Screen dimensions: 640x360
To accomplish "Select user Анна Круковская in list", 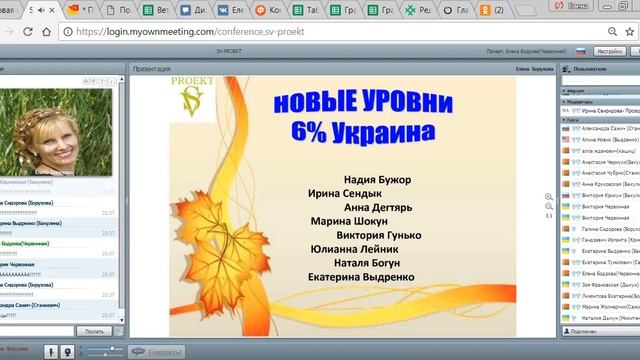I will pos(601,184).
